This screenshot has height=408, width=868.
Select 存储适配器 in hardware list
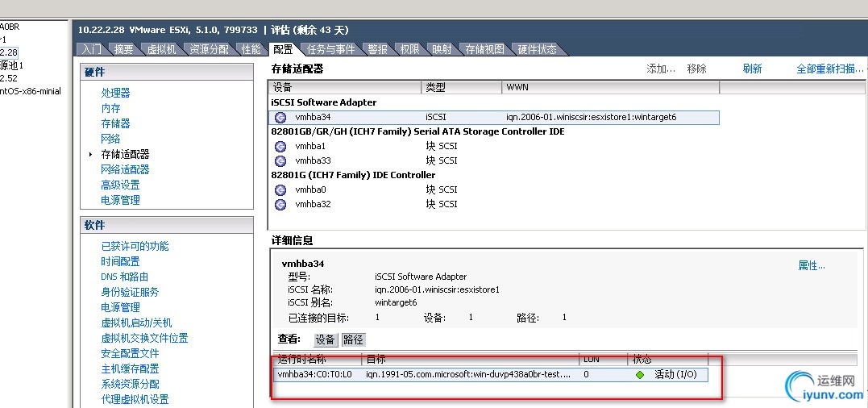tap(125, 155)
